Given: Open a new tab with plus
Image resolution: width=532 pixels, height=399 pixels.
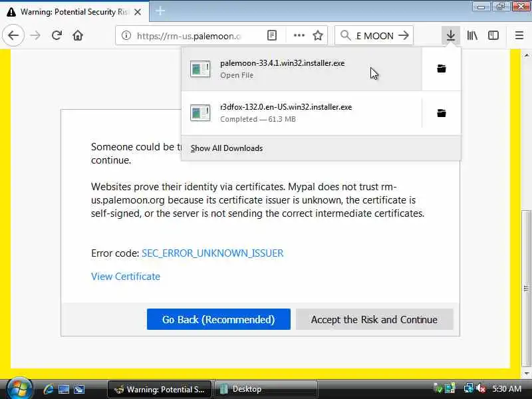Looking at the screenshot, I should [160, 11].
